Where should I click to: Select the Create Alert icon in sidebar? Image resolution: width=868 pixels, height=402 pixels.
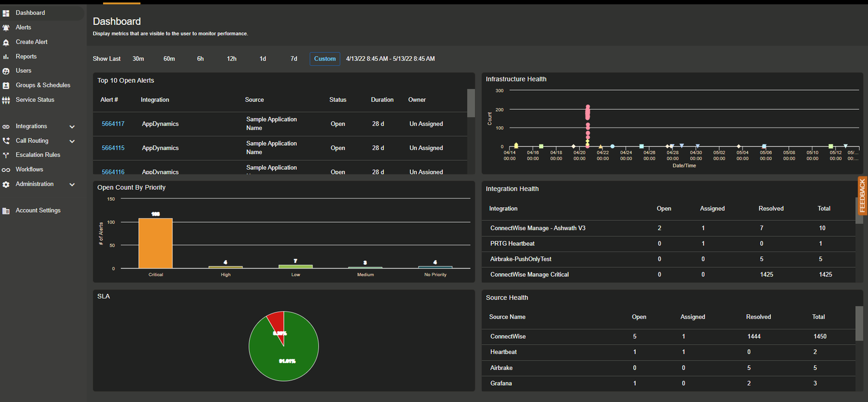[x=32, y=41]
